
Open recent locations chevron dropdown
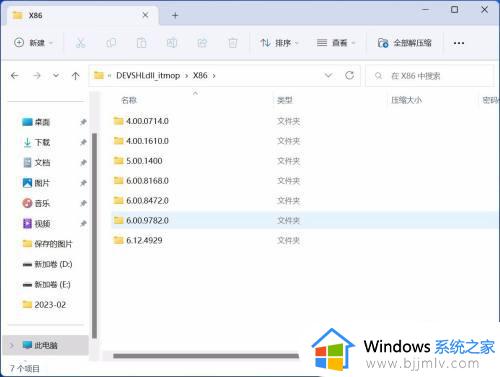click(x=56, y=76)
